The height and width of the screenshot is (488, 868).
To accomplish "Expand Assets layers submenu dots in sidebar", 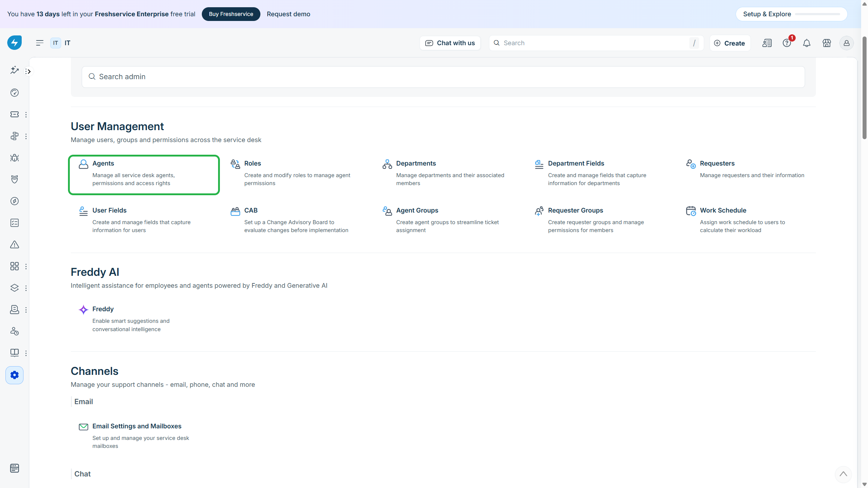I will (x=26, y=288).
